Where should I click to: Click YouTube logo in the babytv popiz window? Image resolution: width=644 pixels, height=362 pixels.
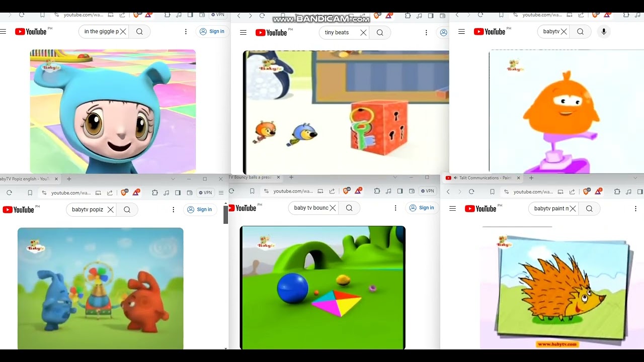19,210
